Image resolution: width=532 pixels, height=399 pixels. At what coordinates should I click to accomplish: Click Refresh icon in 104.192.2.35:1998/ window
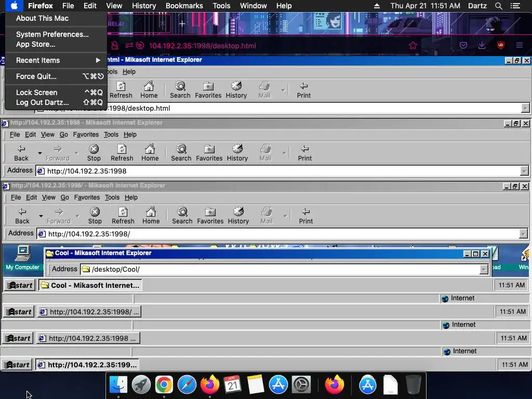(x=123, y=216)
